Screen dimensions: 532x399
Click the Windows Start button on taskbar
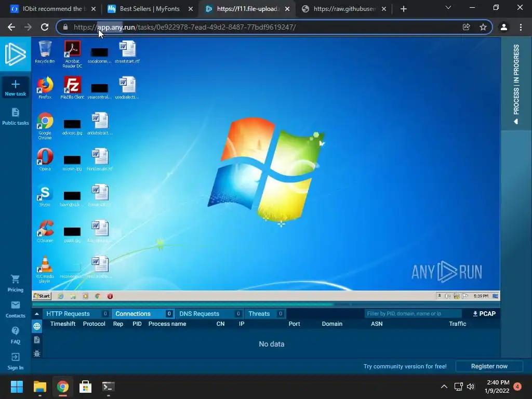pyautogui.click(x=17, y=387)
